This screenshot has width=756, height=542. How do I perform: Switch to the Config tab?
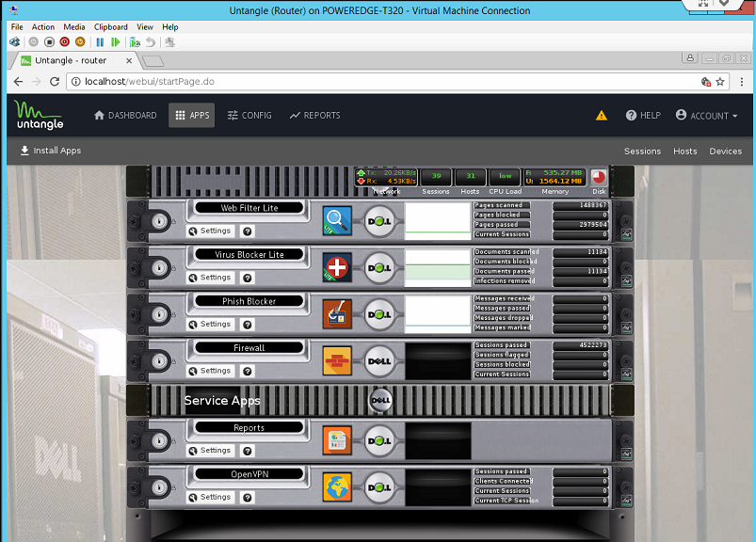(x=249, y=116)
